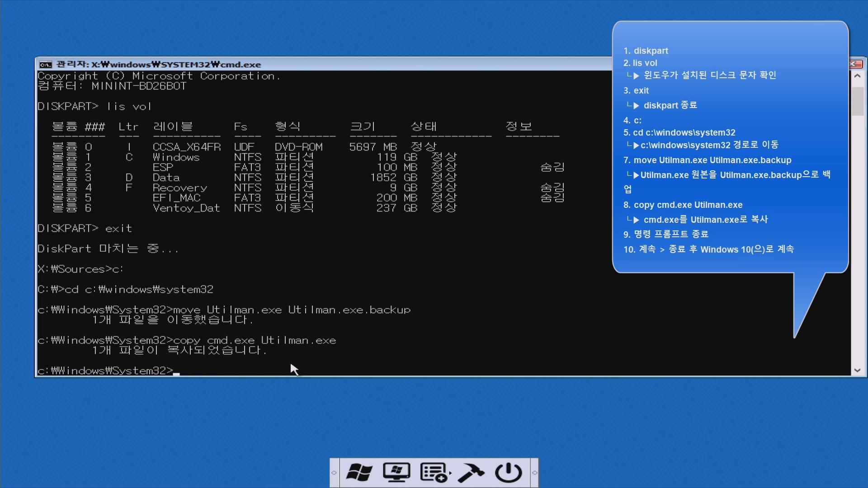Open the hammer tools icon

pos(471,473)
